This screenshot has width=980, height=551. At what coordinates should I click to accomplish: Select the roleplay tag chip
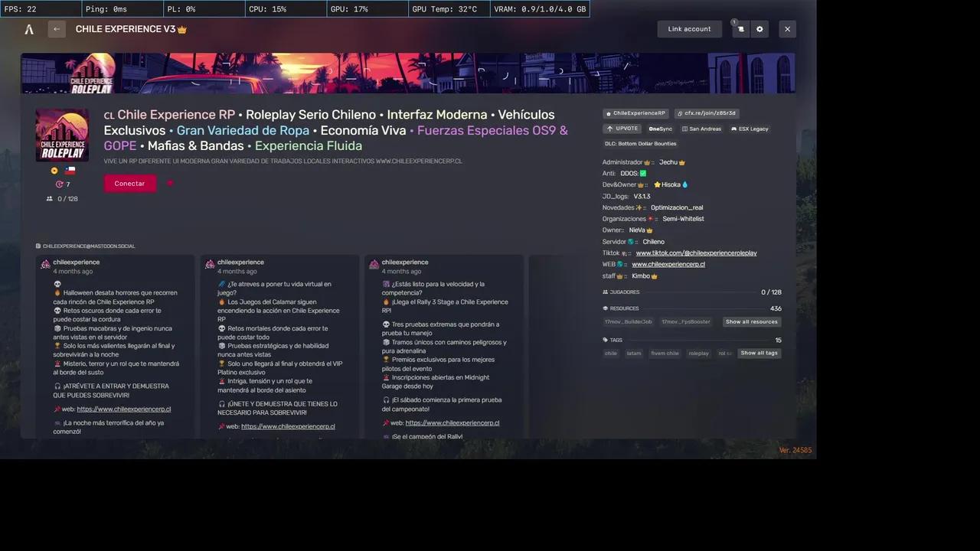tap(698, 353)
